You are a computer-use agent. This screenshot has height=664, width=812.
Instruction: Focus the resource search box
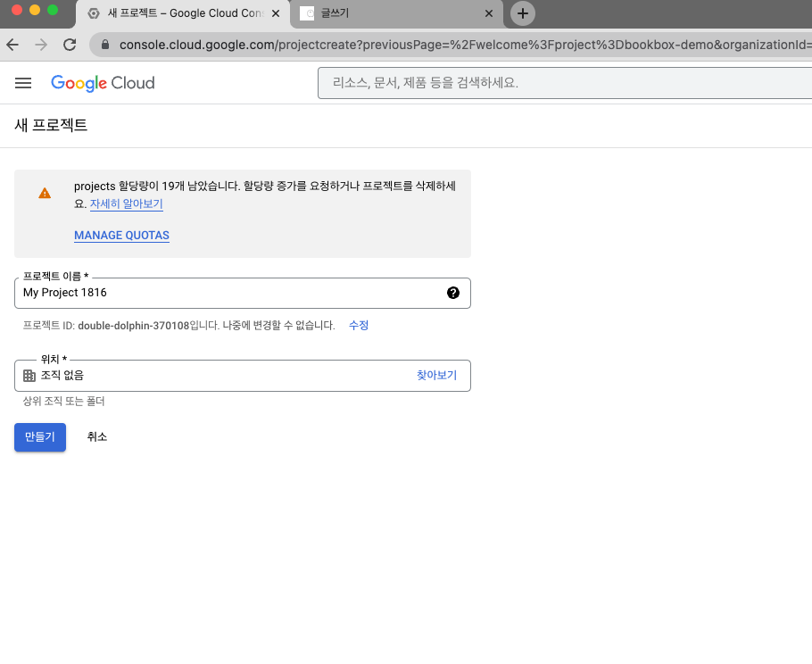coord(565,83)
